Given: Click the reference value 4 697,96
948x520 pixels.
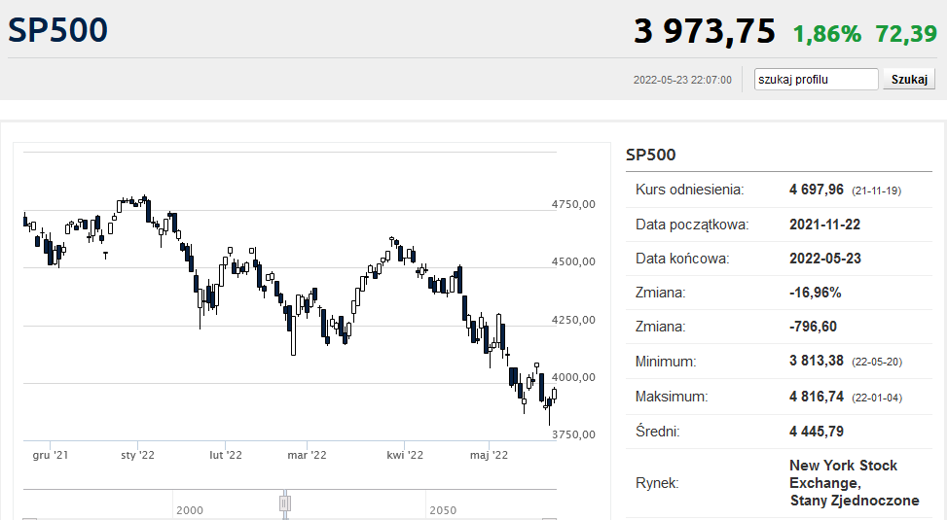Looking at the screenshot, I should pyautogui.click(x=816, y=190).
